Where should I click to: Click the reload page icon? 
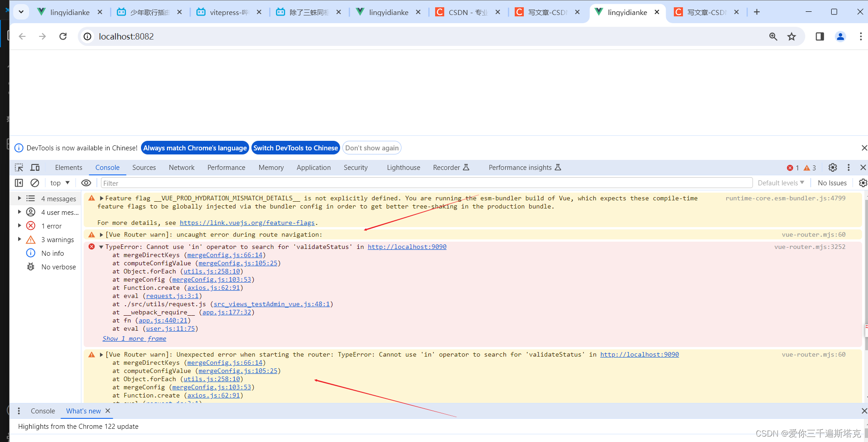[x=63, y=36]
